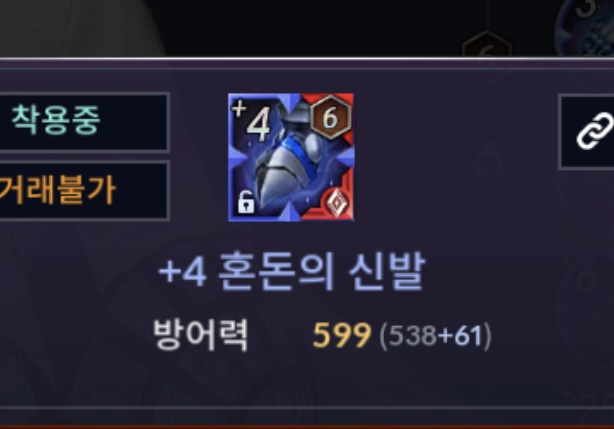Viewport: 614px width, 429px height.
Task: Click the hexagon badge showing 6
Action: click(330, 117)
